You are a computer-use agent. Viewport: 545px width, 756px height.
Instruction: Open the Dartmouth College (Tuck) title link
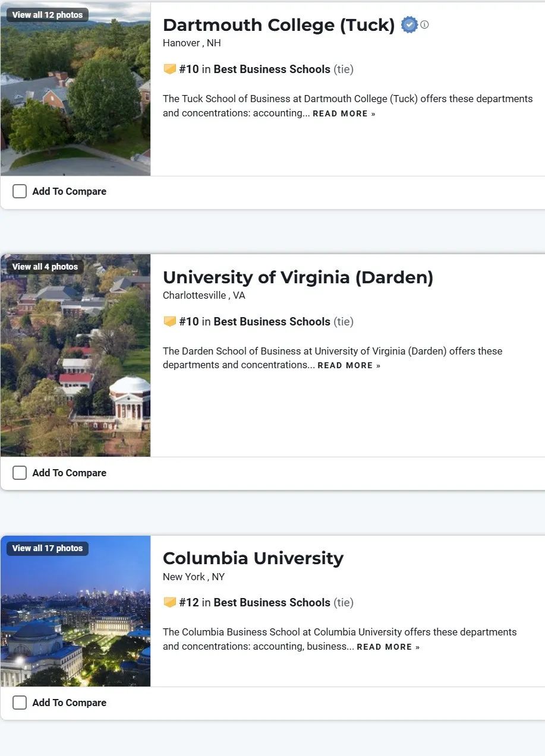(279, 25)
